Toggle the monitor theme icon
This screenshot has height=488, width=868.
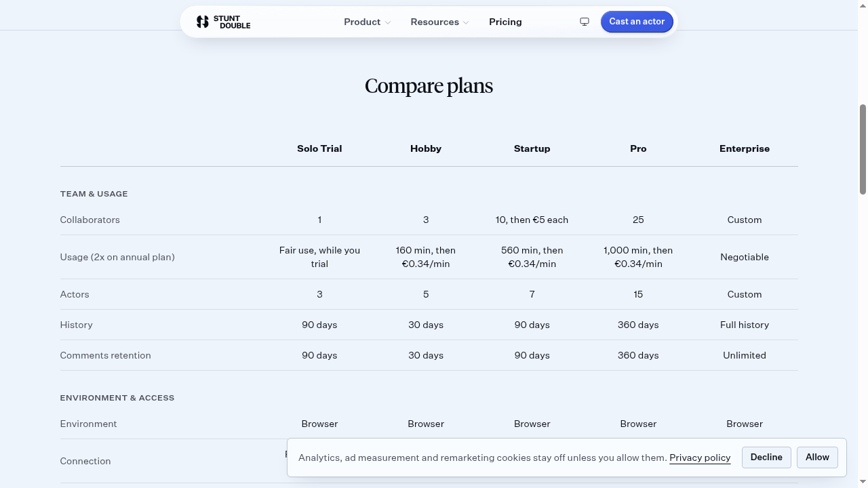pos(585,22)
